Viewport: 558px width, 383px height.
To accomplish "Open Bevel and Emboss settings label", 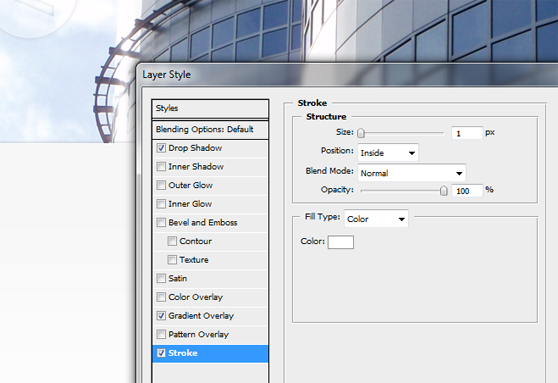I will coord(203,222).
